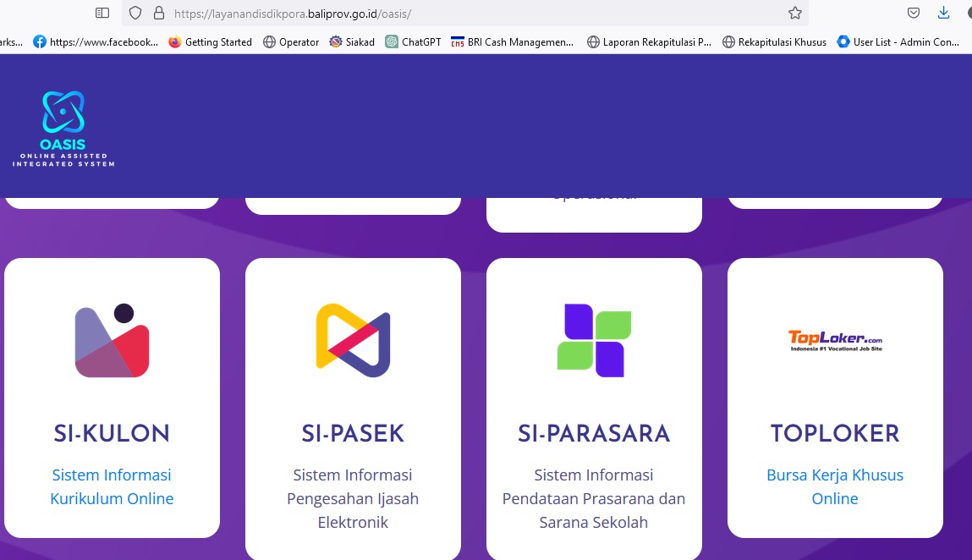The image size is (972, 560).
Task: Click the SI-KULON heading
Action: coord(112,433)
